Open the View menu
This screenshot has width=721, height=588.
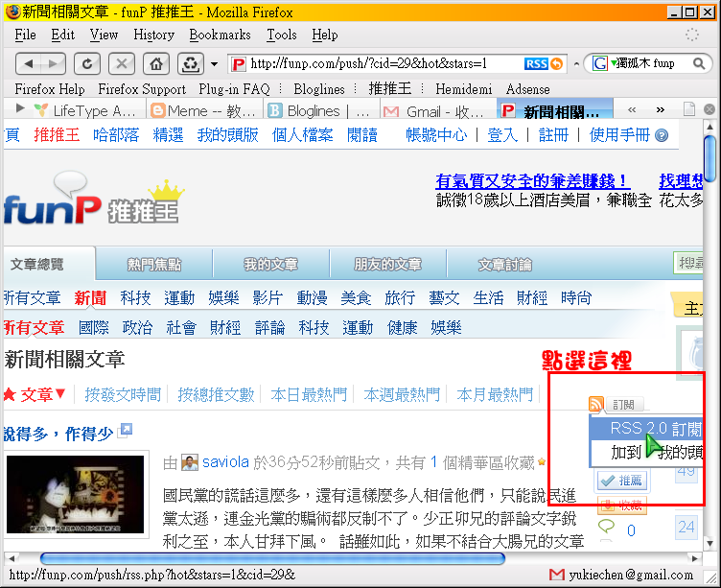click(104, 35)
